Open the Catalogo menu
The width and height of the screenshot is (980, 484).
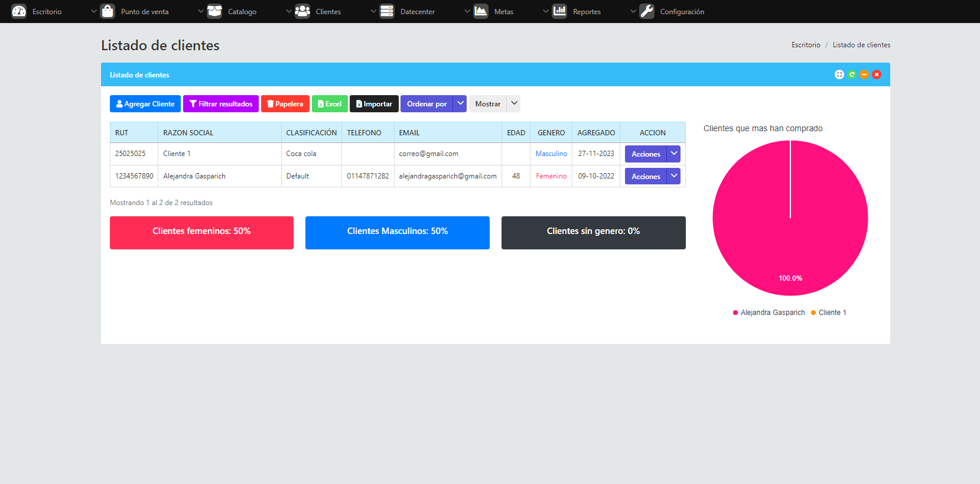click(242, 12)
